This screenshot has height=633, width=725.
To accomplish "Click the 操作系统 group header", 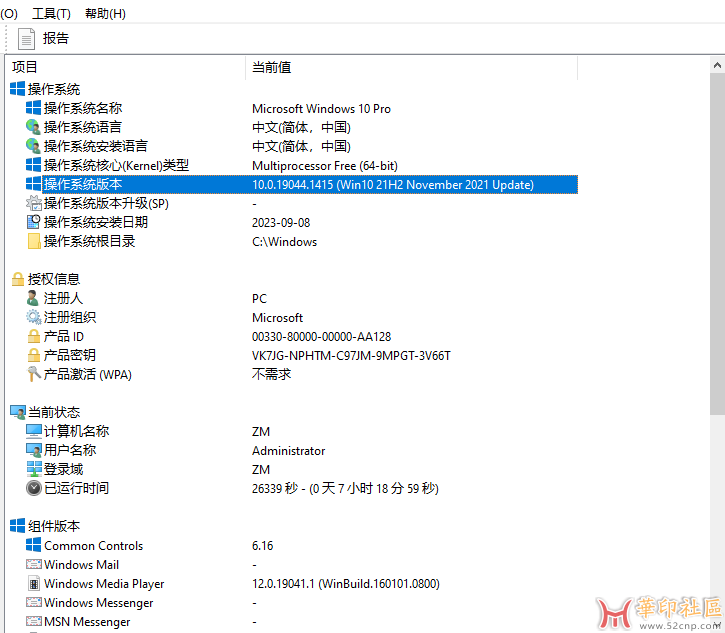I will (x=54, y=89).
